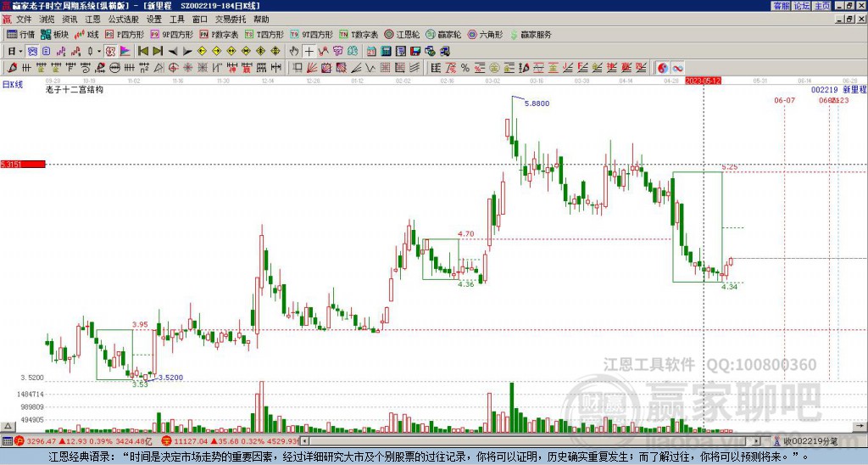Click the 3.95 price level label
The width and height of the screenshot is (868, 465).
click(140, 325)
